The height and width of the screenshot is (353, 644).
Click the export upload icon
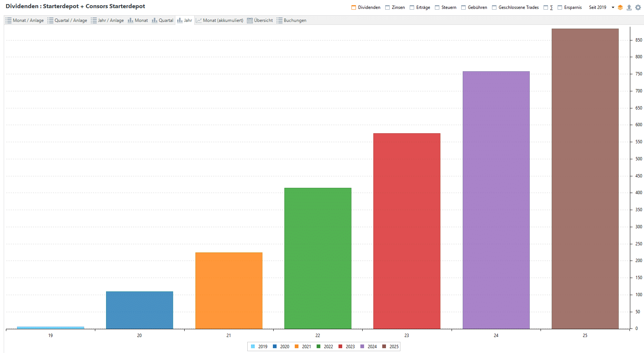(x=629, y=7)
